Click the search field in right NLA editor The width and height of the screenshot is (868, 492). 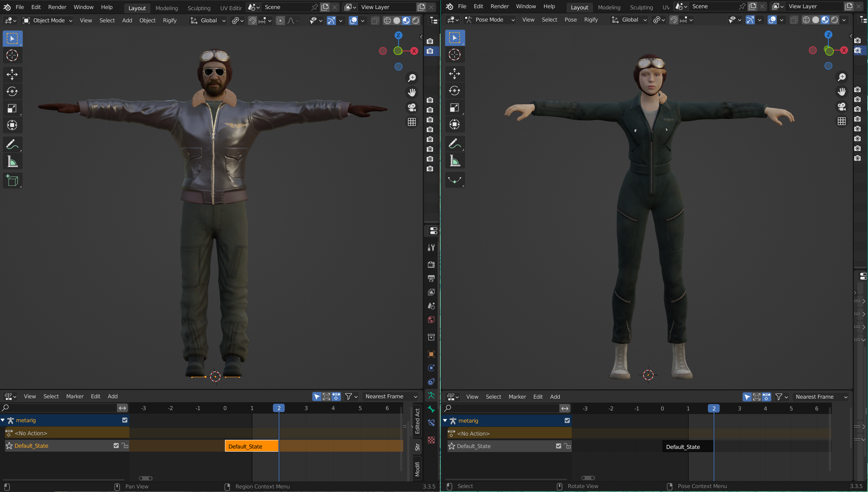500,408
